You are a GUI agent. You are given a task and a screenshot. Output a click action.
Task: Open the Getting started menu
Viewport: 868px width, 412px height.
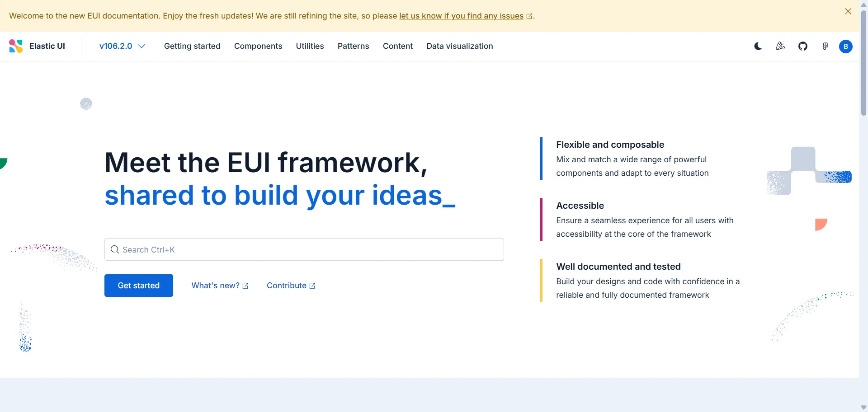(192, 46)
